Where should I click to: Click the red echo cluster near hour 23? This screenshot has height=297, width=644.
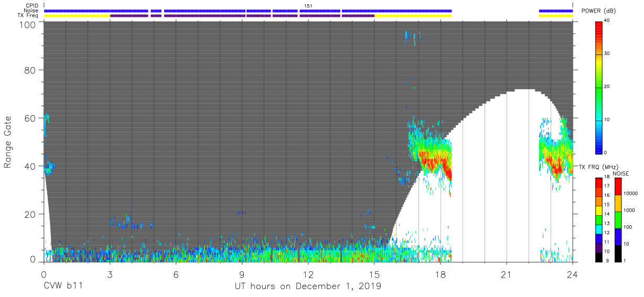556,167
